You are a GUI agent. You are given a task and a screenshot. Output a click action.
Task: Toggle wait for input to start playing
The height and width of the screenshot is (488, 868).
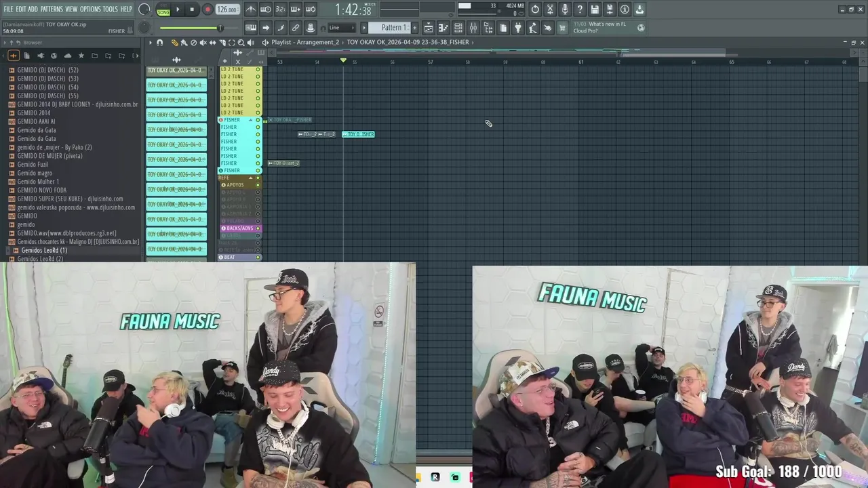tap(266, 9)
